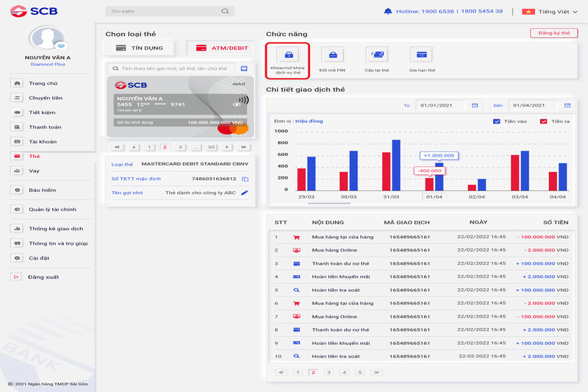Click the cart icon in transaction row 1
The height and width of the screenshot is (392, 588).
coord(296,237)
